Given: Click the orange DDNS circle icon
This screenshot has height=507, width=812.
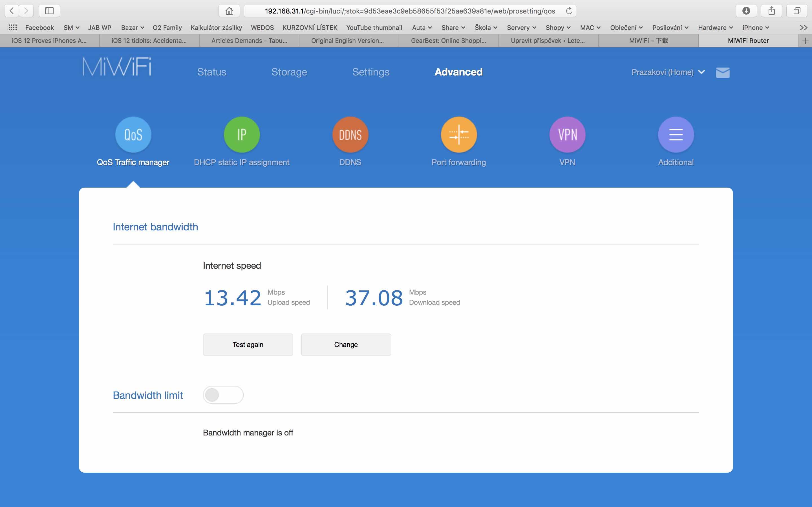Looking at the screenshot, I should 350,135.
